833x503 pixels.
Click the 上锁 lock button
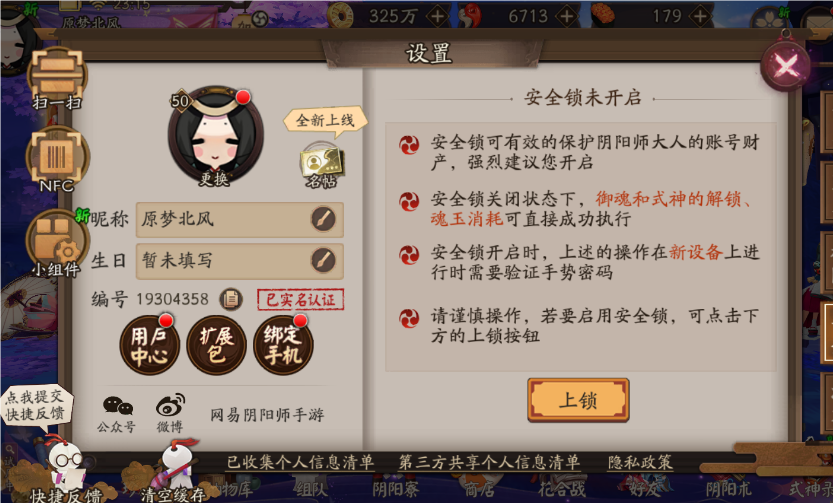tap(579, 400)
